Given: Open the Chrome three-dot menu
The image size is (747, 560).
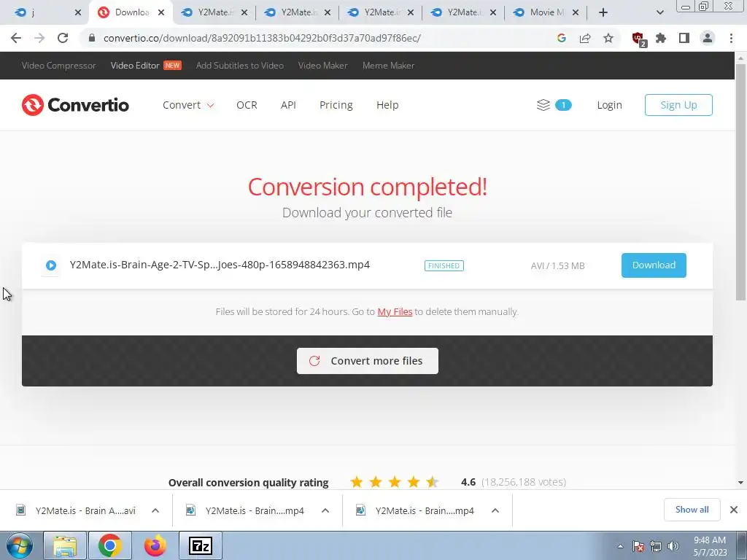Looking at the screenshot, I should click(x=731, y=38).
